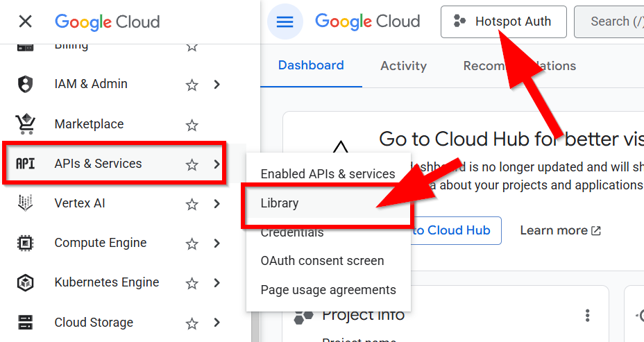The image size is (644, 342).
Task: Click the IAM & Admin shield icon
Action: click(25, 84)
